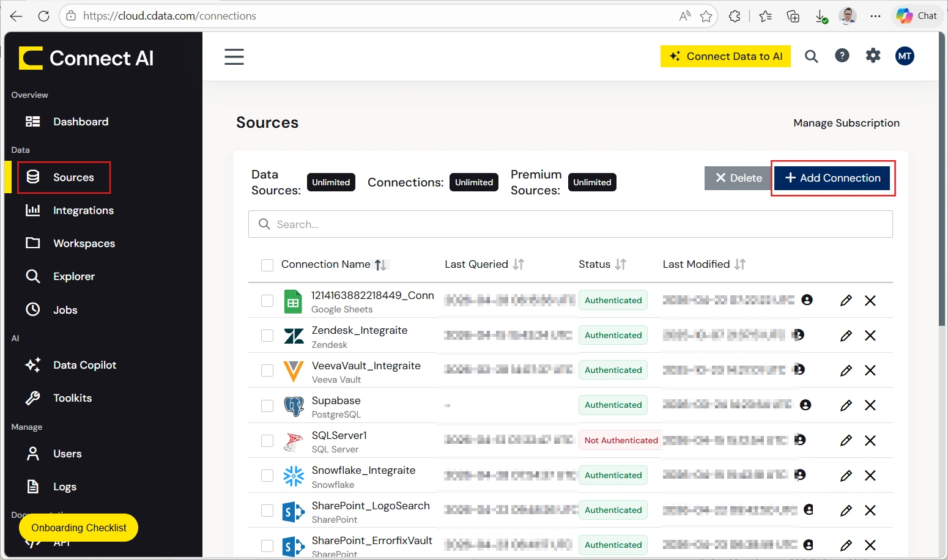This screenshot has width=948, height=560.
Task: Remove the SQLServer1 connection
Action: (870, 440)
